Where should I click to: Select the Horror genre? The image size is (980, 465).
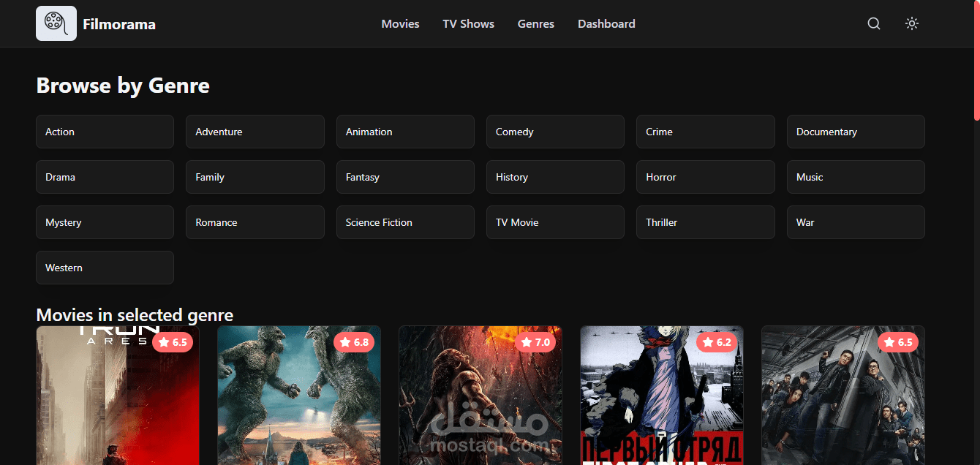706,177
